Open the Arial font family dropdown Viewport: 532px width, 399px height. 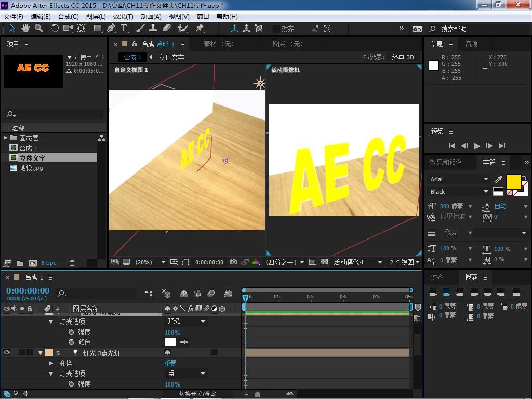(459, 179)
